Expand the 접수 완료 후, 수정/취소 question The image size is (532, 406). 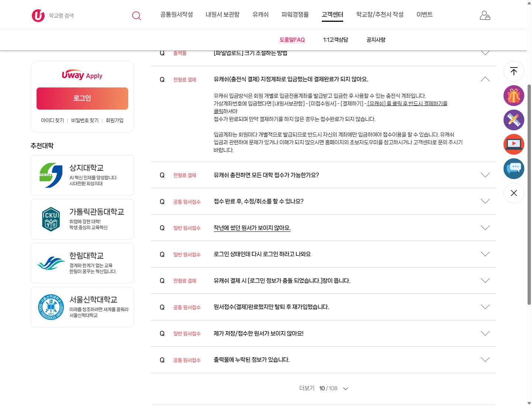pyautogui.click(x=485, y=201)
